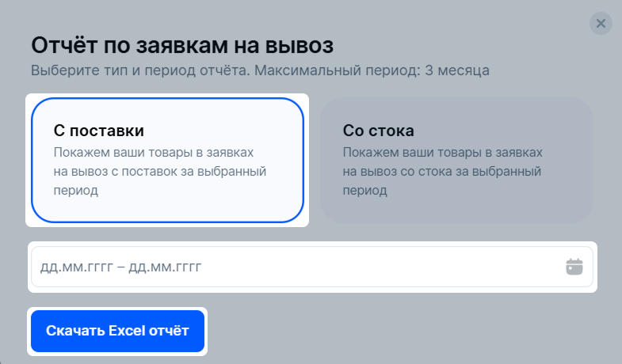The width and height of the screenshot is (622, 364).
Task: Click the "Скачать Excel отчёт" button
Action: [117, 331]
